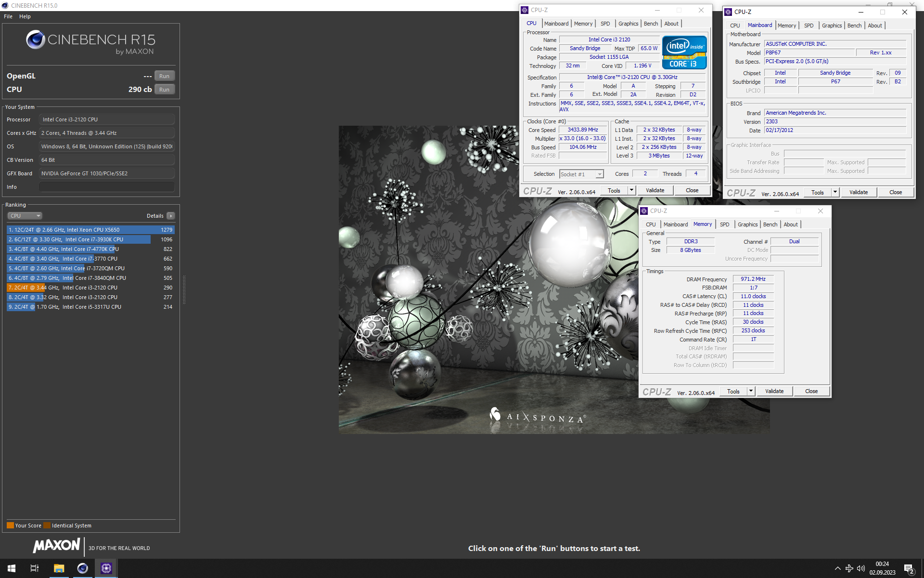This screenshot has width=924, height=578.
Task: Open SPD tab in CPU-Z CPU window
Action: coord(605,24)
